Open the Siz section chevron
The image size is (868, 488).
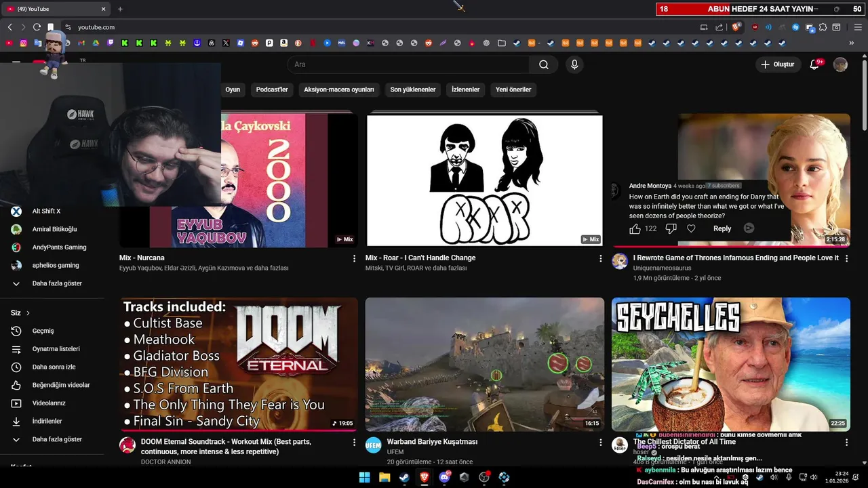(x=28, y=313)
